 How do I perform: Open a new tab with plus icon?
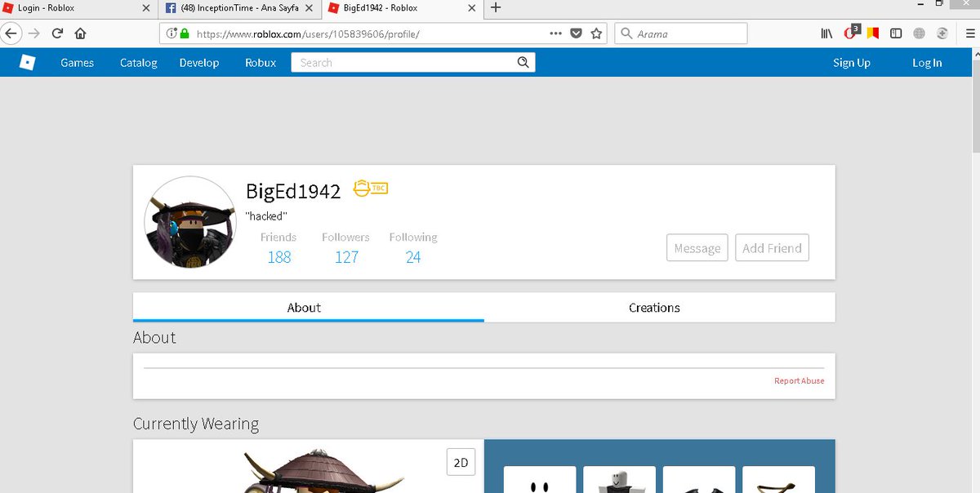coord(495,8)
